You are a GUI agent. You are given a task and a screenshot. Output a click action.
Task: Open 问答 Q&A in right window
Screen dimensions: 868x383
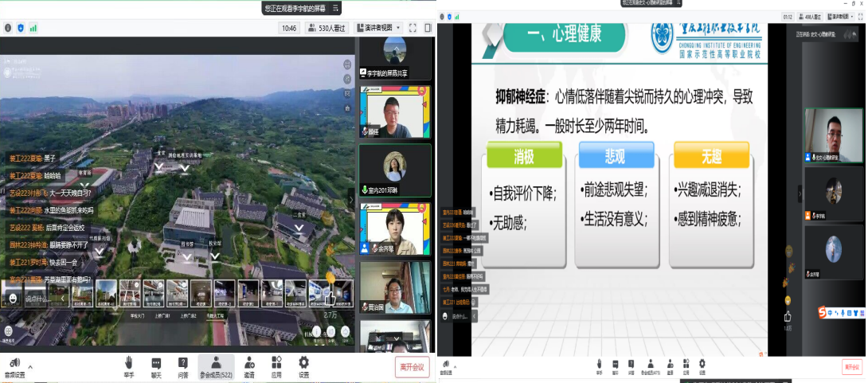coord(630,366)
